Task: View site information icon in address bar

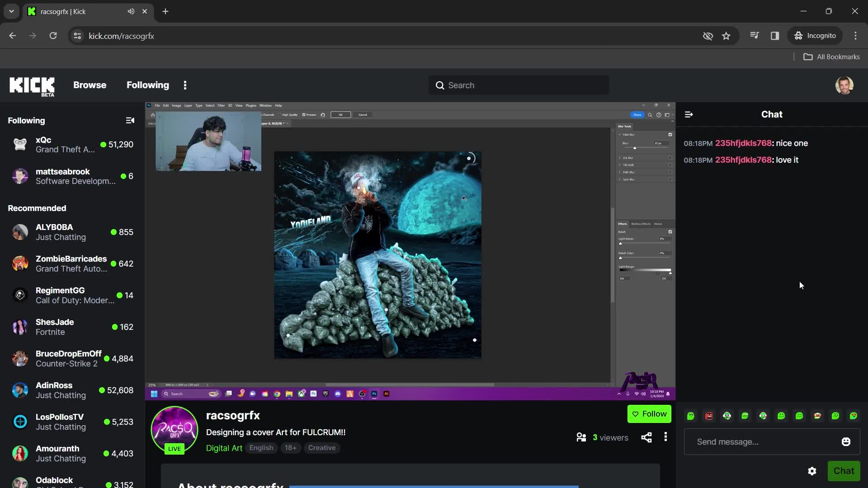Action: tap(77, 36)
